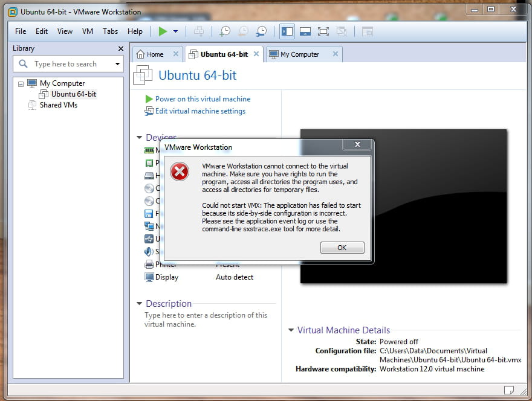The image size is (532, 401).
Task: Click the large Ubuntu 64-bit VM heading icon
Action: point(143,74)
